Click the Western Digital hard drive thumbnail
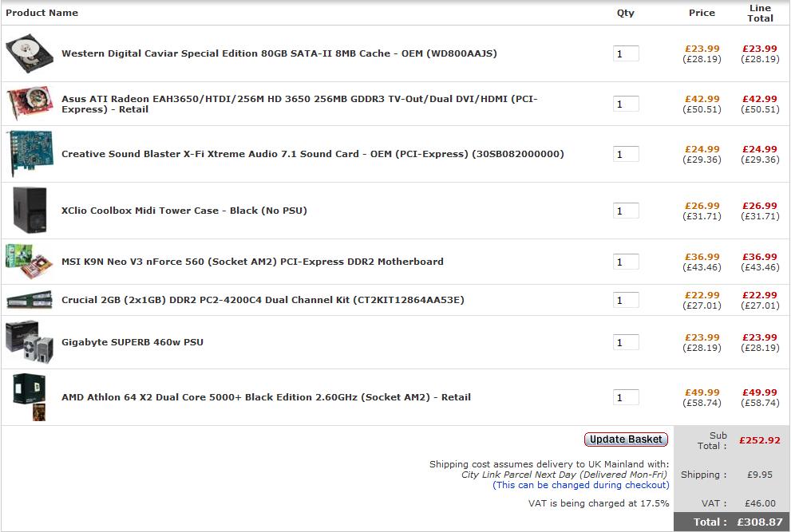This screenshot has width=791, height=532. click(30, 53)
